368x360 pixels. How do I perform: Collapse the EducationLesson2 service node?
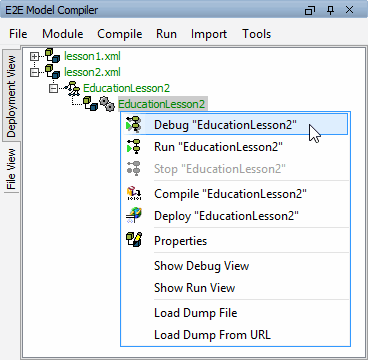(x=53, y=88)
